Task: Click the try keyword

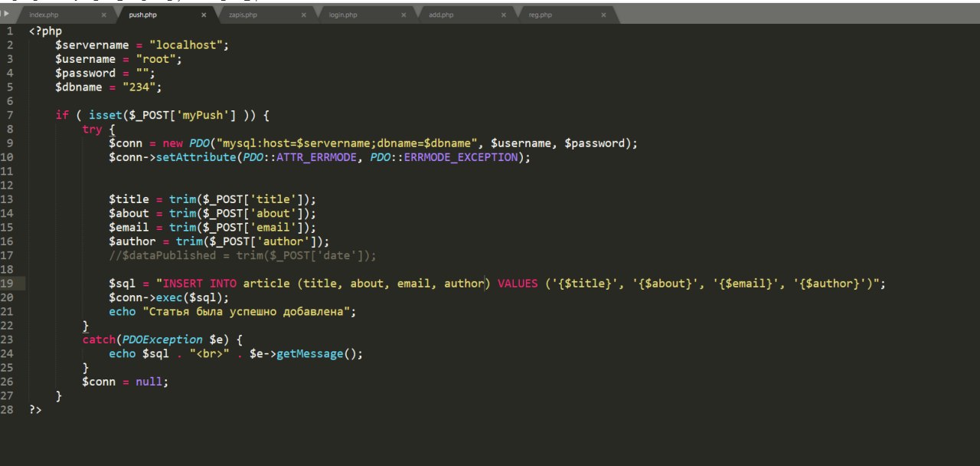Action: tap(92, 129)
